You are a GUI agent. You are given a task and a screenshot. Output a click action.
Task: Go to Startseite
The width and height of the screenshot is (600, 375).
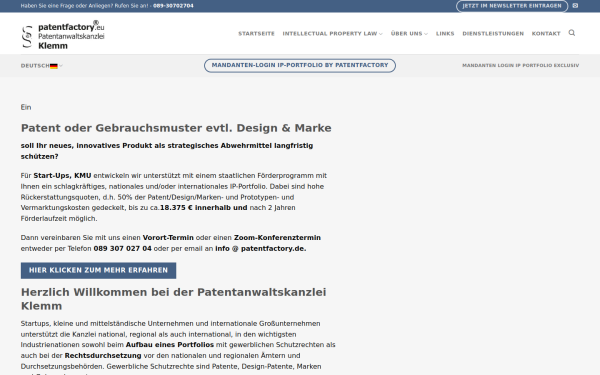[x=256, y=34]
